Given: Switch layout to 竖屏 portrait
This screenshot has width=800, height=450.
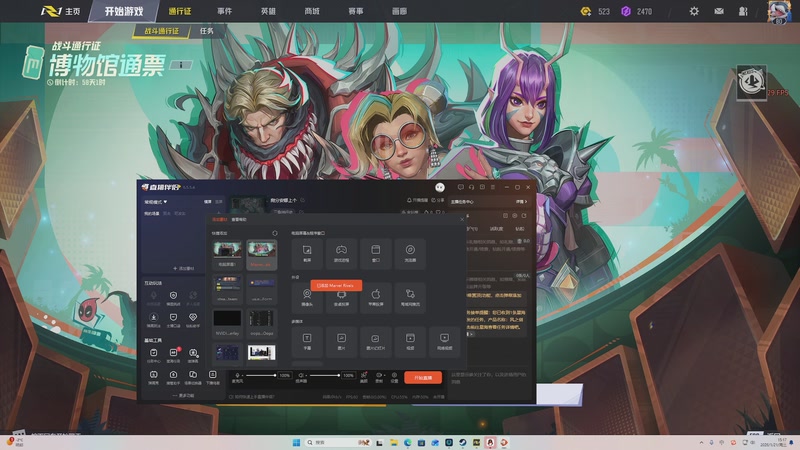Looking at the screenshot, I should 219,202.
